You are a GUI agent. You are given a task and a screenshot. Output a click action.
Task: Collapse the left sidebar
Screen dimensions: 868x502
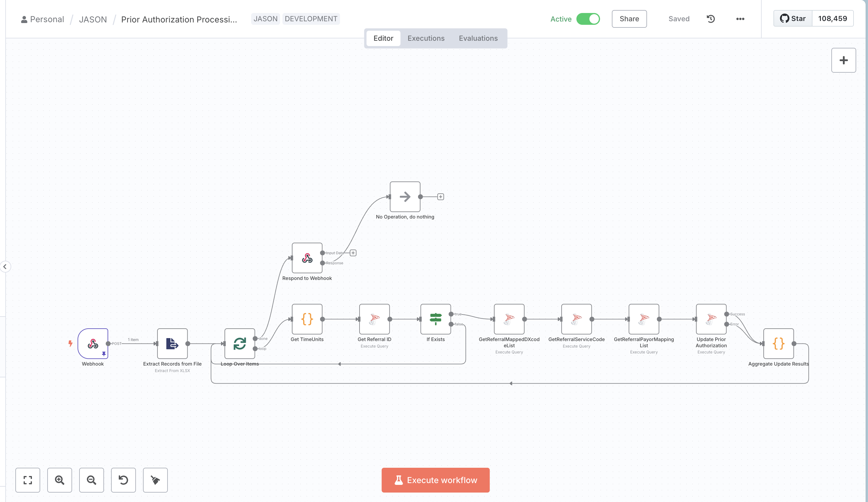coord(5,267)
